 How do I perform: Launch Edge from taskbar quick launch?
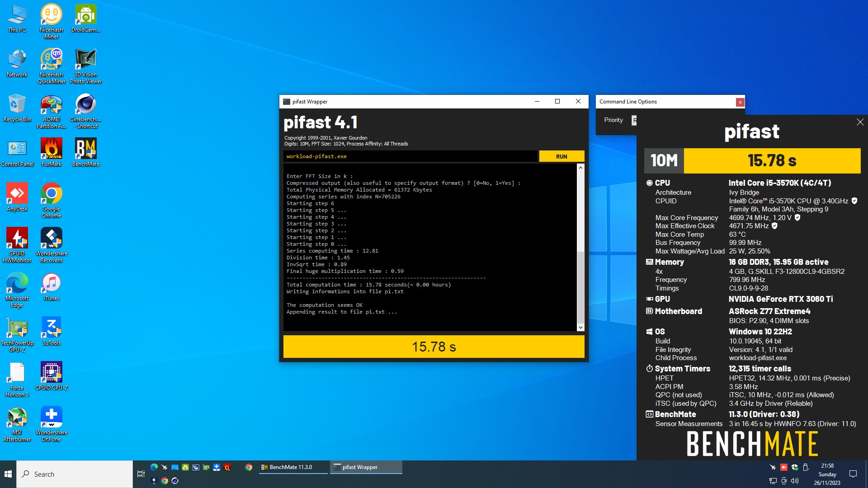[x=154, y=467]
